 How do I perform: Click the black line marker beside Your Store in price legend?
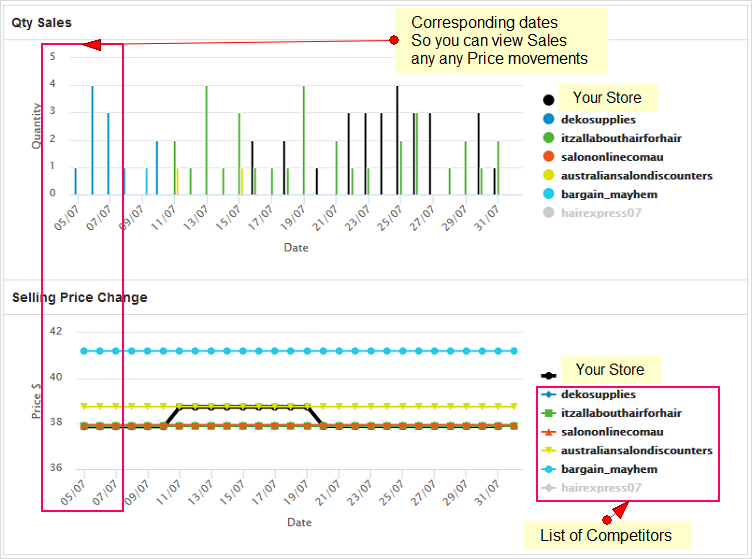click(548, 376)
